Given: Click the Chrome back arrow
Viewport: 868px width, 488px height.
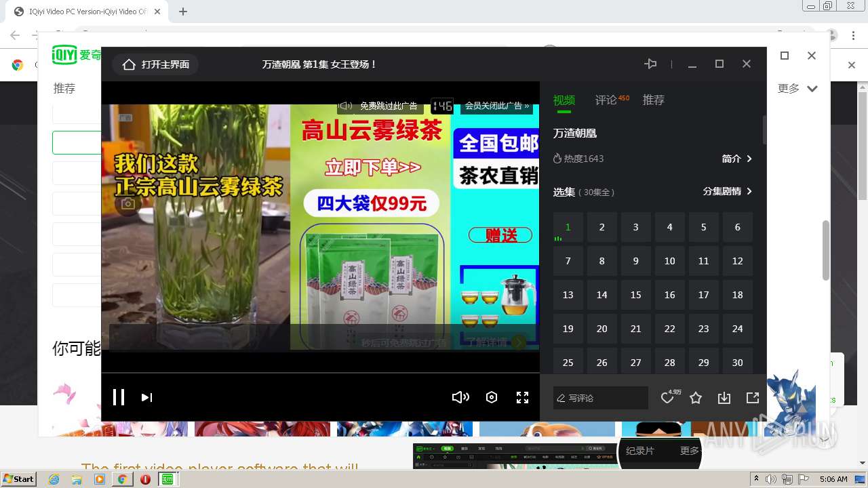Looking at the screenshot, I should click(x=15, y=35).
